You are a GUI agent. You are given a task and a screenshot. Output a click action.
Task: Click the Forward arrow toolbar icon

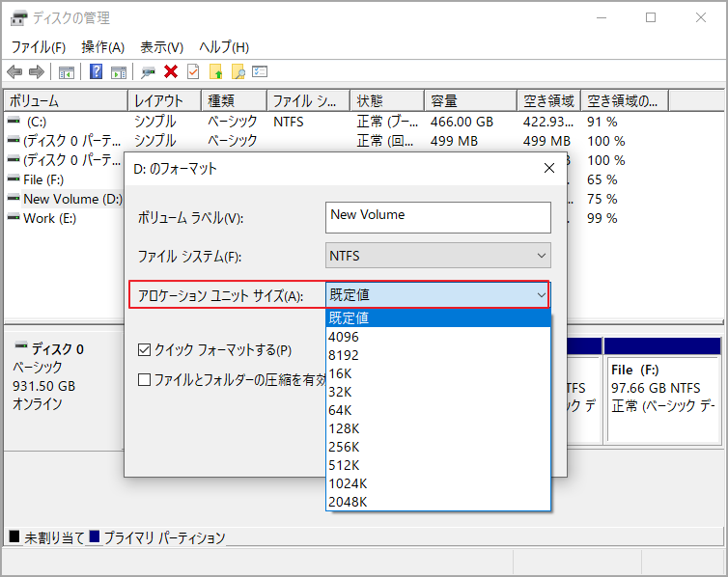click(37, 72)
